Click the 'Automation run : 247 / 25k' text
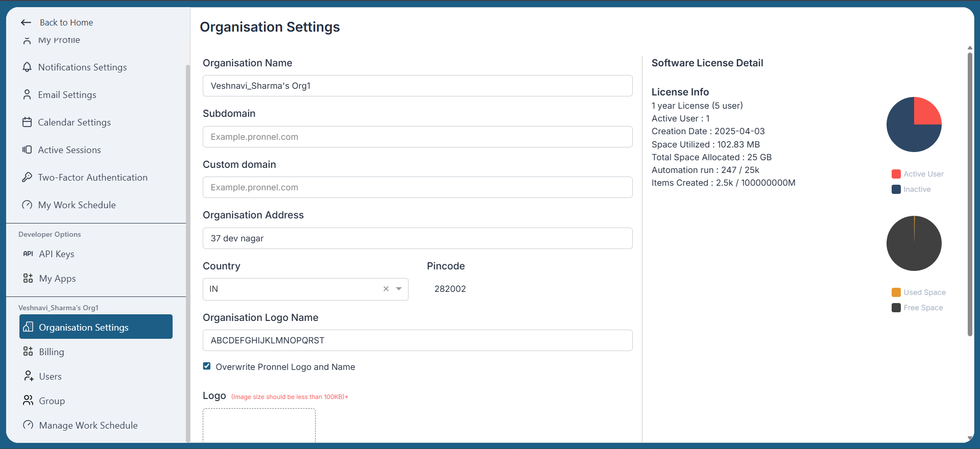Image resolution: width=980 pixels, height=449 pixels. 705,170
